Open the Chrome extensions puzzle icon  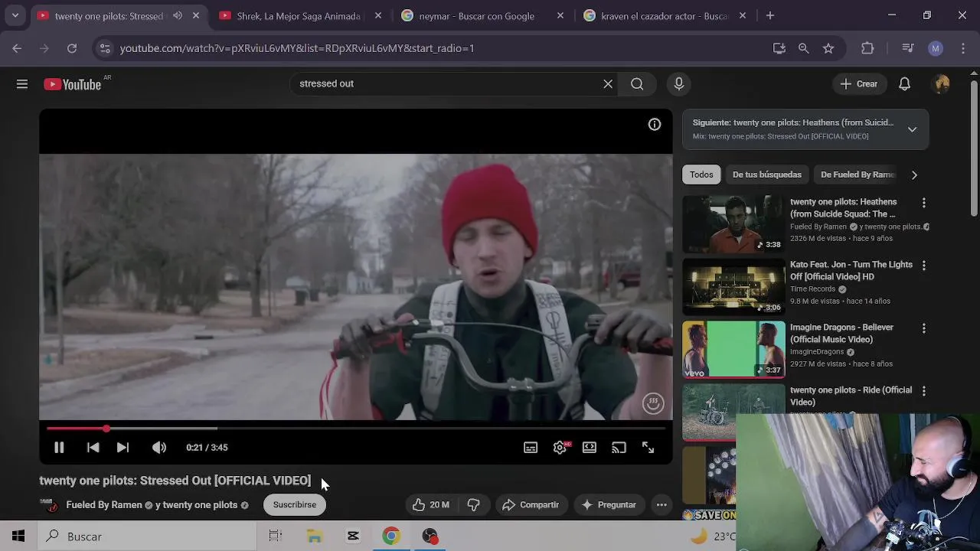pos(867,48)
